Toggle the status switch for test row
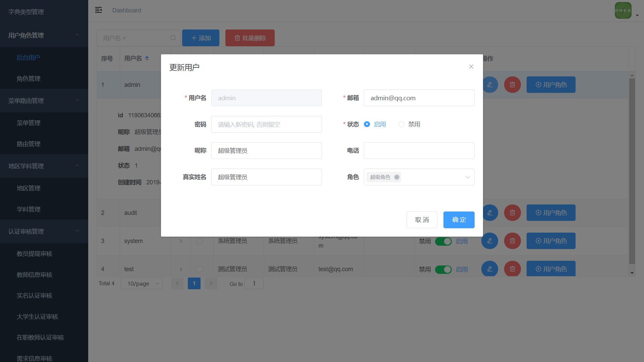 click(x=443, y=269)
